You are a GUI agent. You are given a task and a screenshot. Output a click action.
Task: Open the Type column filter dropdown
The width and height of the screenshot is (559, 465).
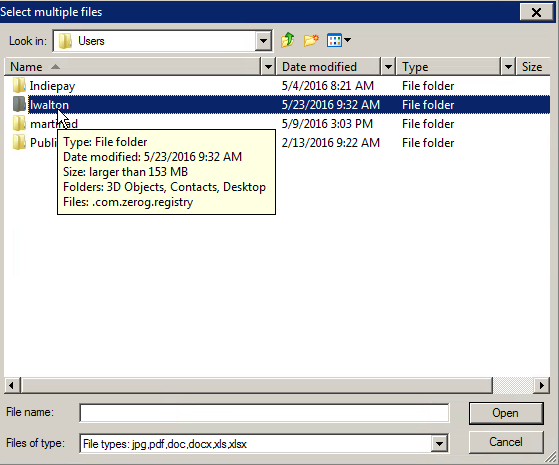click(508, 67)
